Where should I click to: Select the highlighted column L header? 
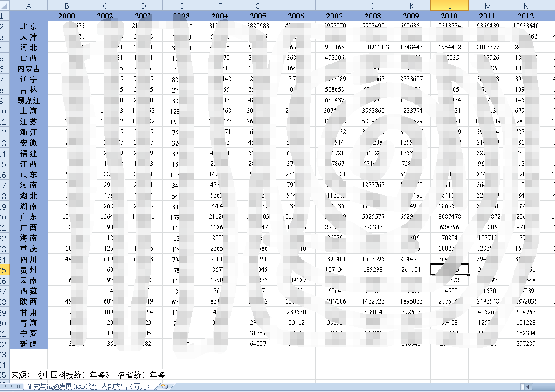449,5
